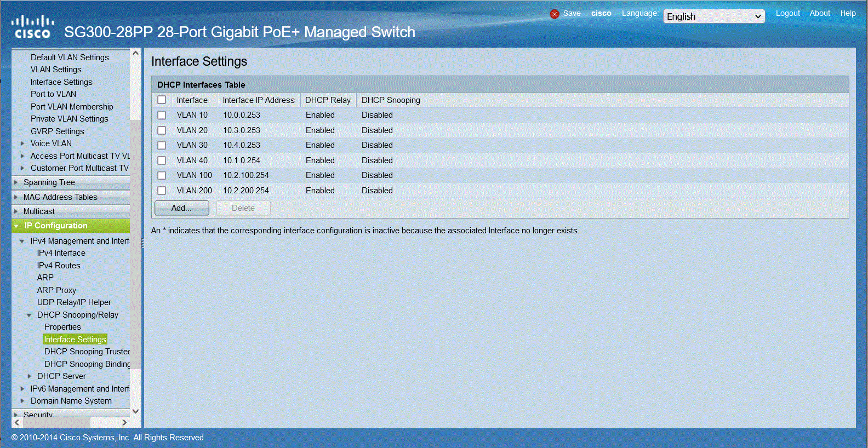Open IPv4 Interface page

pos(61,253)
